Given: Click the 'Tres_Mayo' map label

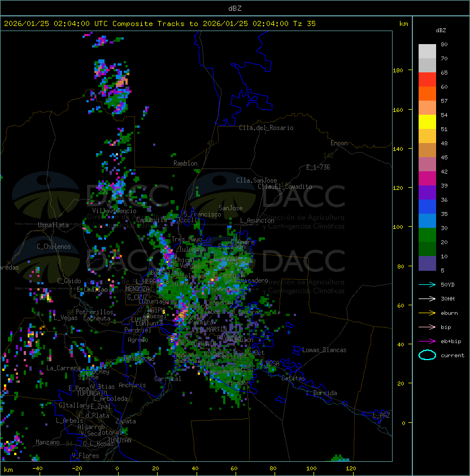Looking at the screenshot, I should coord(186,239).
